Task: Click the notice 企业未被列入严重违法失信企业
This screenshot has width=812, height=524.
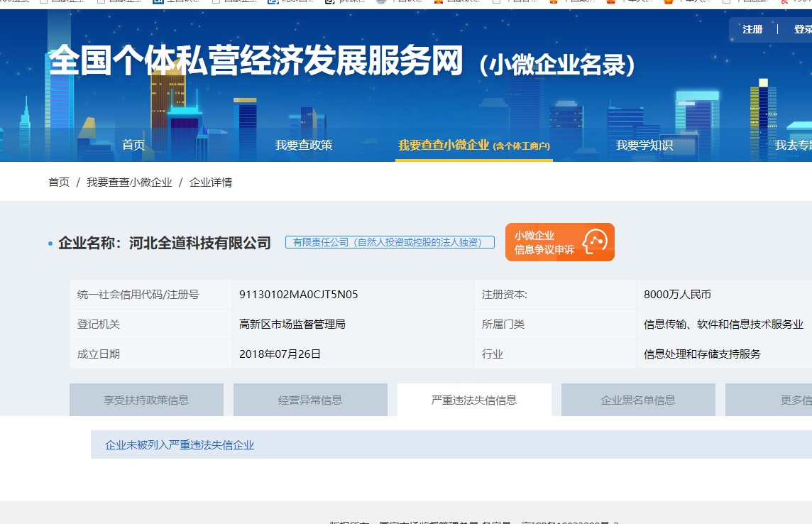Action: (x=180, y=445)
